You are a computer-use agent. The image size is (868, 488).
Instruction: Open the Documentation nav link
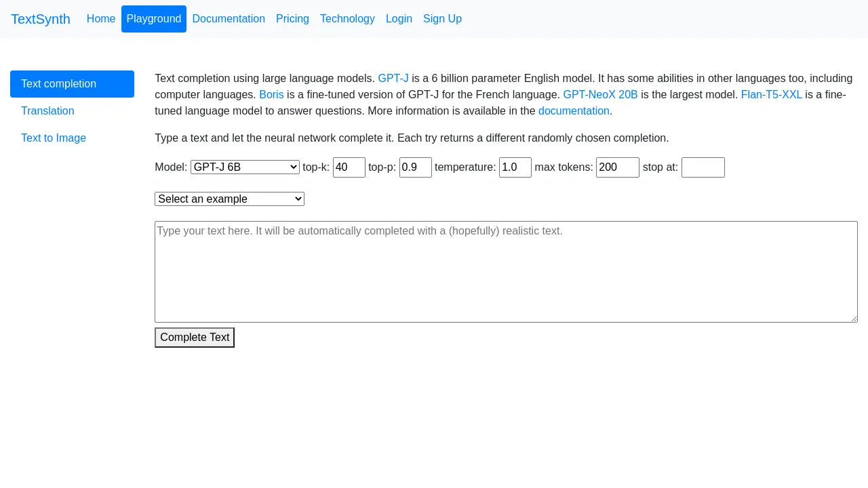coord(229,19)
